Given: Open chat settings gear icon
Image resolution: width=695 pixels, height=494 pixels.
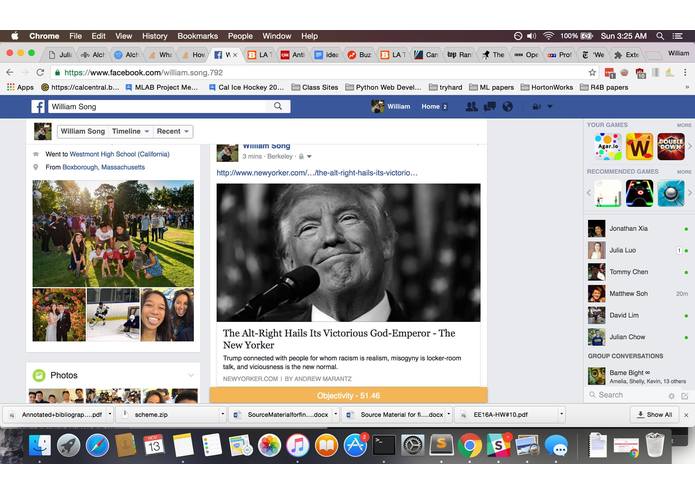Looking at the screenshot, I should coord(672,396).
